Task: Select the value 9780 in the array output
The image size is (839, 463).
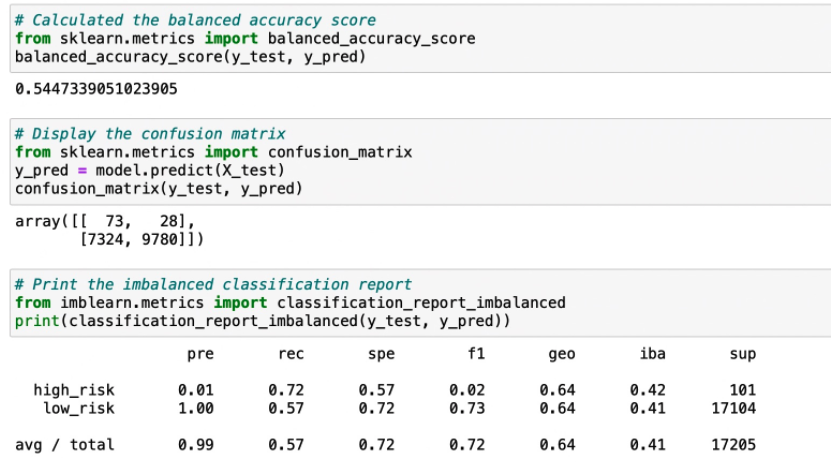Action: pos(160,239)
